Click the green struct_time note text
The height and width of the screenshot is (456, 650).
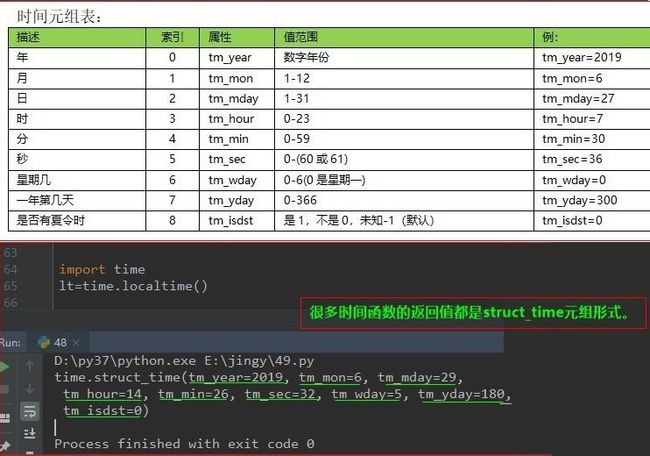pos(469,312)
